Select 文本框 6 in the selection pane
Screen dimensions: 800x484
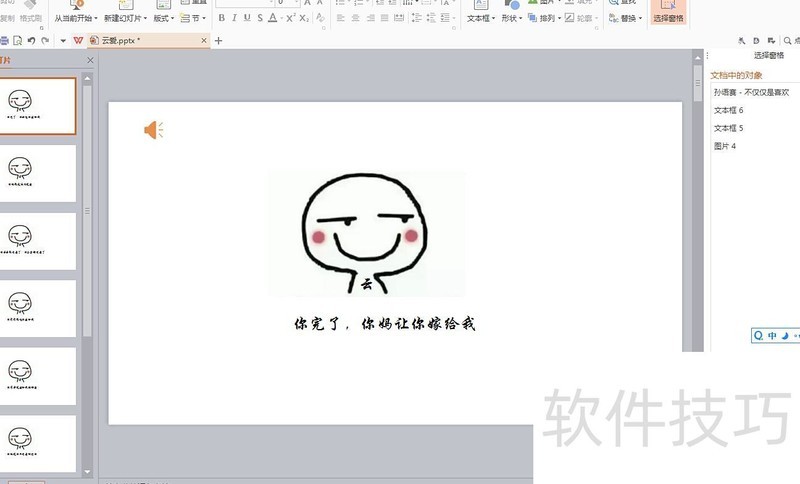point(728,110)
